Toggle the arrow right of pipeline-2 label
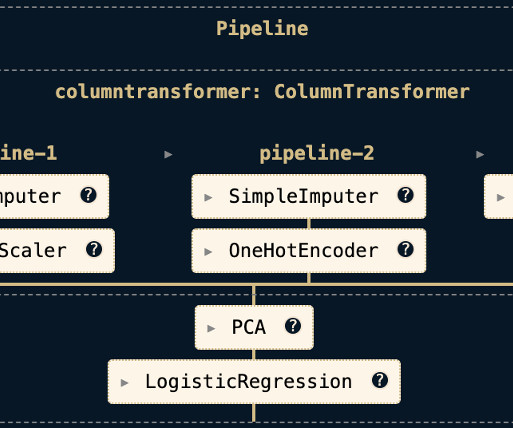The image size is (513, 428). tap(480, 154)
